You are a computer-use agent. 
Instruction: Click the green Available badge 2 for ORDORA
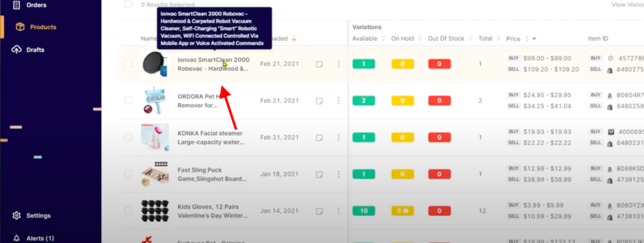[364, 100]
